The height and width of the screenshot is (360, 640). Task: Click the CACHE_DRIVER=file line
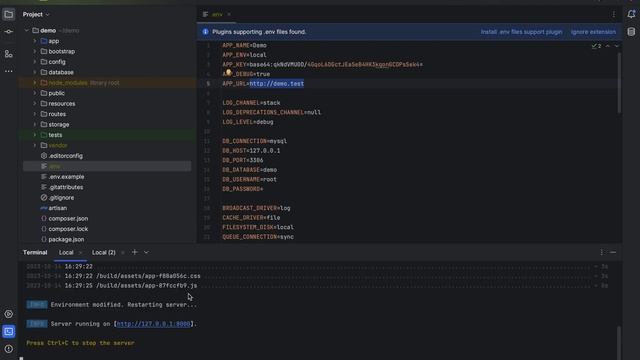coord(251,218)
